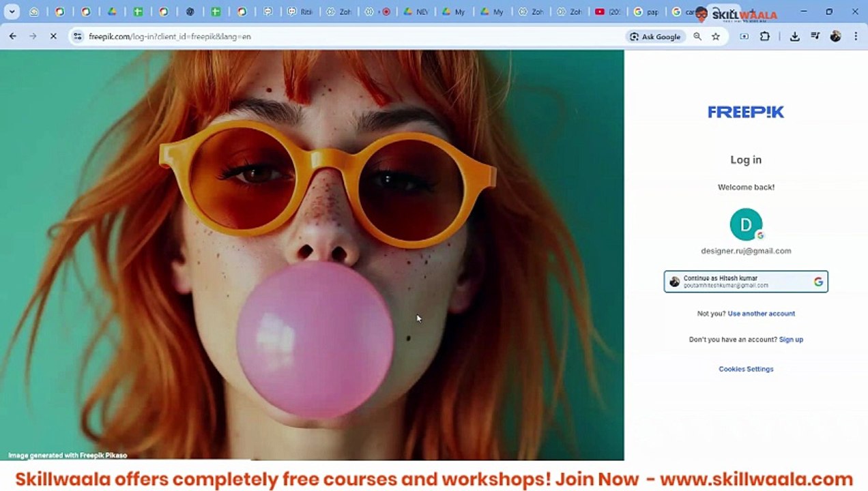868x491 pixels.
Task: Click the 'Sign up' link
Action: pos(791,340)
